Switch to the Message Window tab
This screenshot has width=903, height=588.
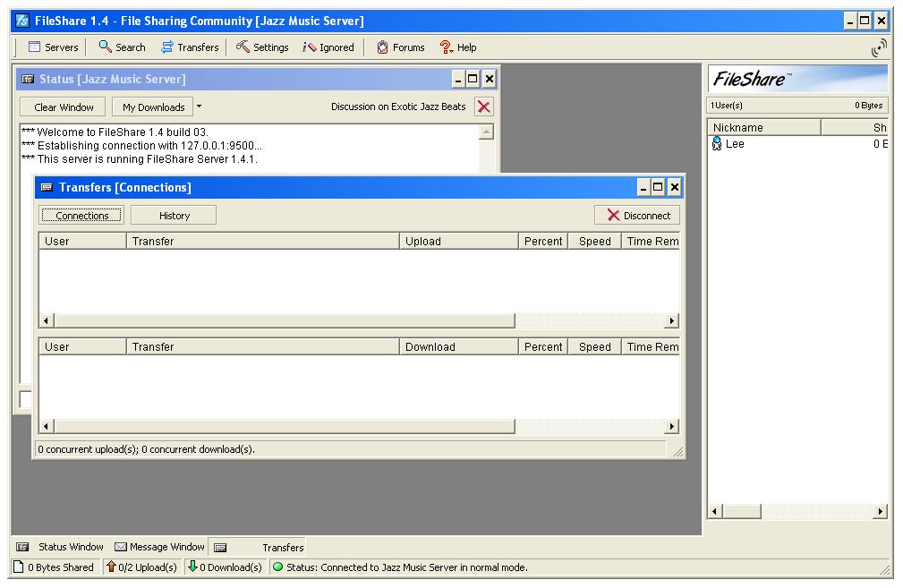(x=159, y=547)
